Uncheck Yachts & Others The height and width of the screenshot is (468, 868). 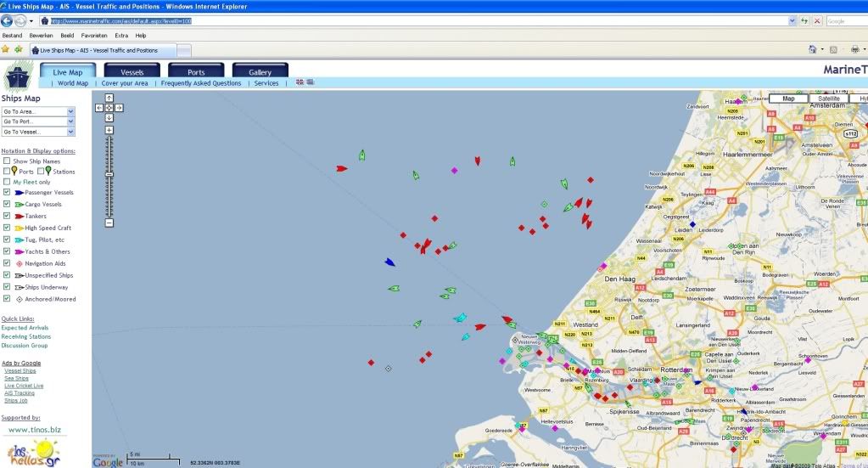pos(7,251)
